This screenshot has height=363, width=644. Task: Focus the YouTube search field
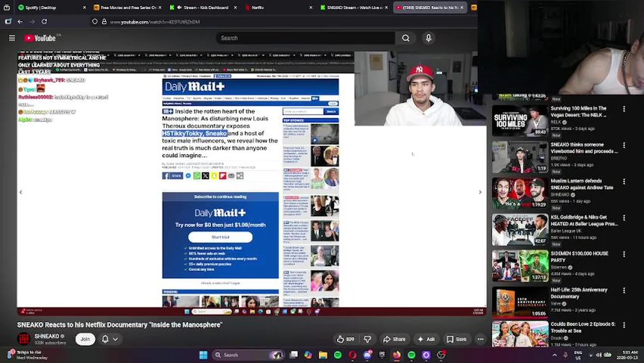(306, 38)
